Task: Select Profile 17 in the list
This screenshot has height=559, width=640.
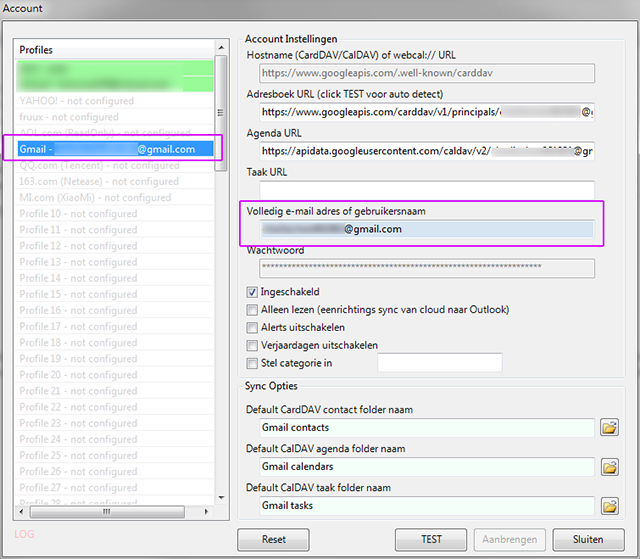Action: [x=115, y=326]
